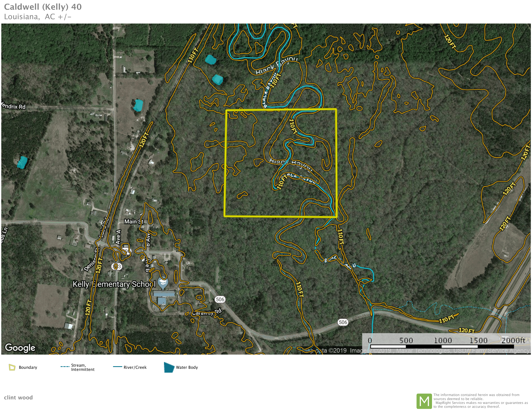Click the clint wood author name
The image size is (532, 411).
18,398
